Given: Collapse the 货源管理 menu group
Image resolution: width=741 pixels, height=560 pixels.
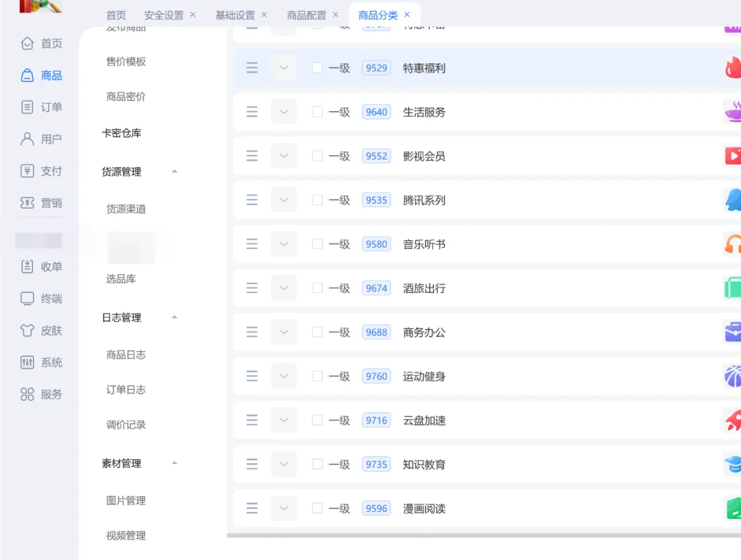Looking at the screenshot, I should 174,172.
